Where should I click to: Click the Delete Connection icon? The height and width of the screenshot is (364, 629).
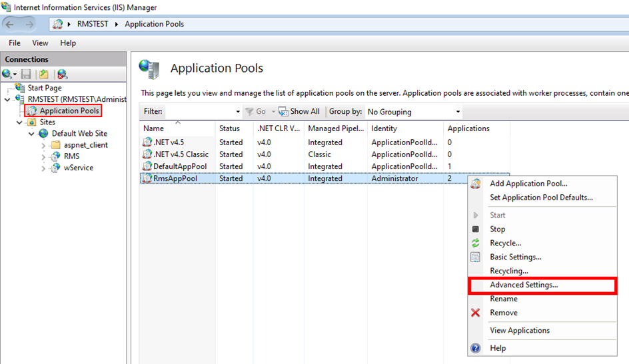click(62, 74)
